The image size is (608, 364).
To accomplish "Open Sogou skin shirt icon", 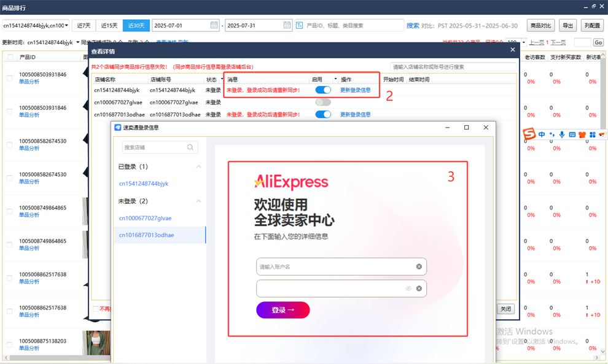I will [582, 134].
